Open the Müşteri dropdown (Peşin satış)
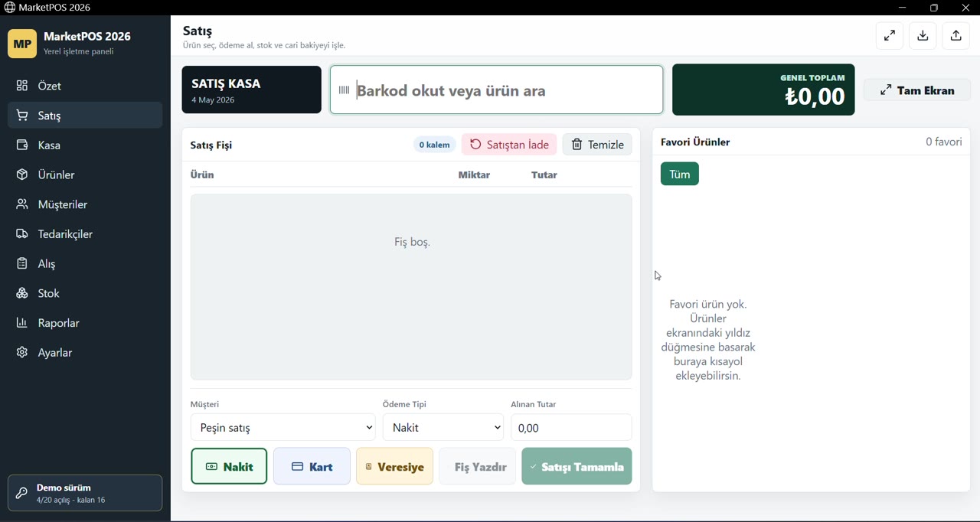980x522 pixels. (283, 428)
